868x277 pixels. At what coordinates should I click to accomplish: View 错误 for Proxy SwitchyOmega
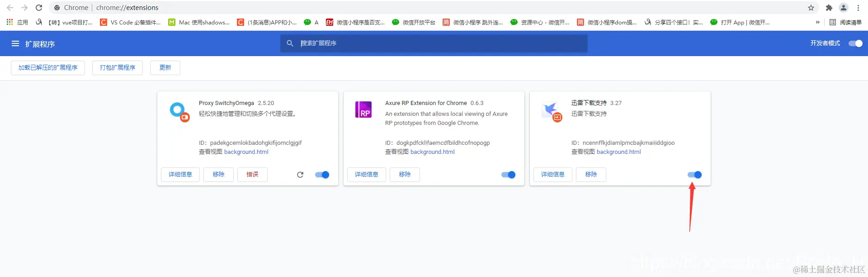tap(252, 175)
